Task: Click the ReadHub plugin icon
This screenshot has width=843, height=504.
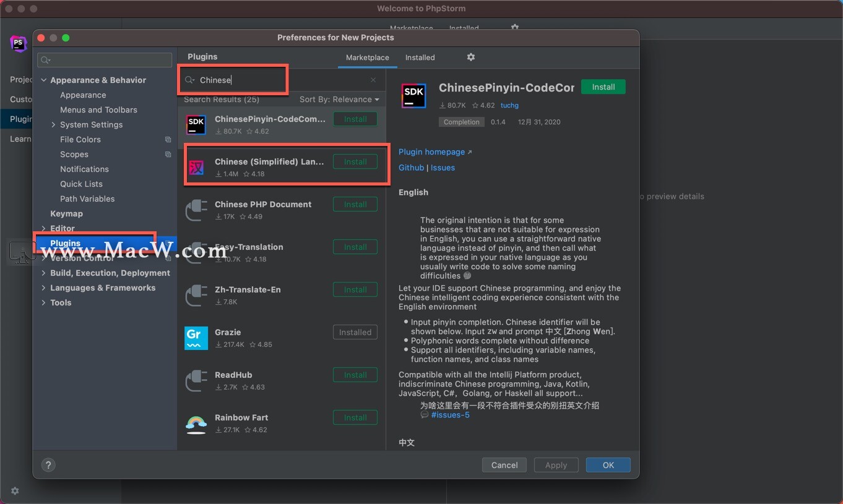Action: (196, 381)
